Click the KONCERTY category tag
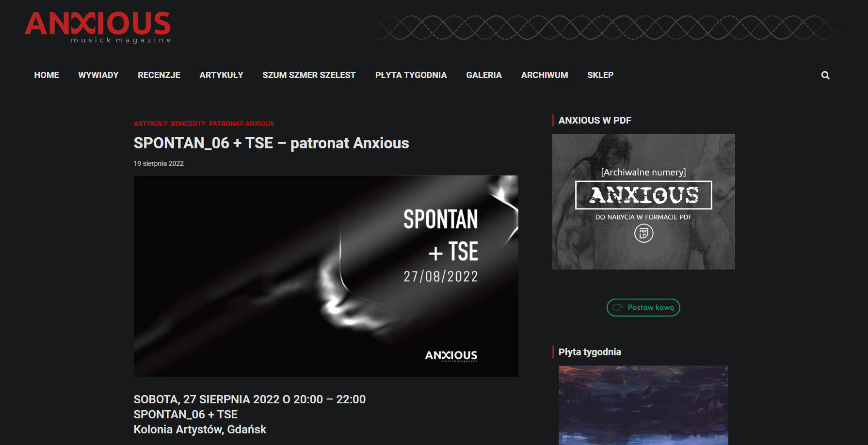The height and width of the screenshot is (445, 868). [x=188, y=124]
